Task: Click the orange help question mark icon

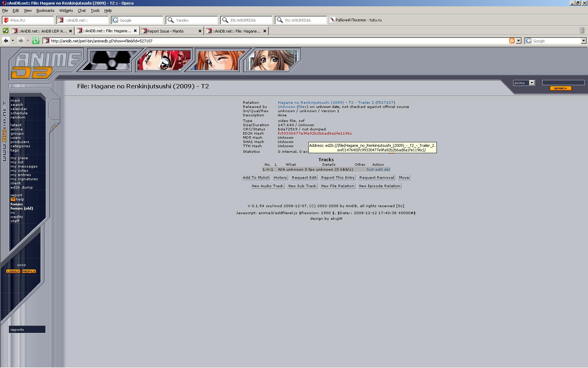Action: pyautogui.click(x=13, y=199)
